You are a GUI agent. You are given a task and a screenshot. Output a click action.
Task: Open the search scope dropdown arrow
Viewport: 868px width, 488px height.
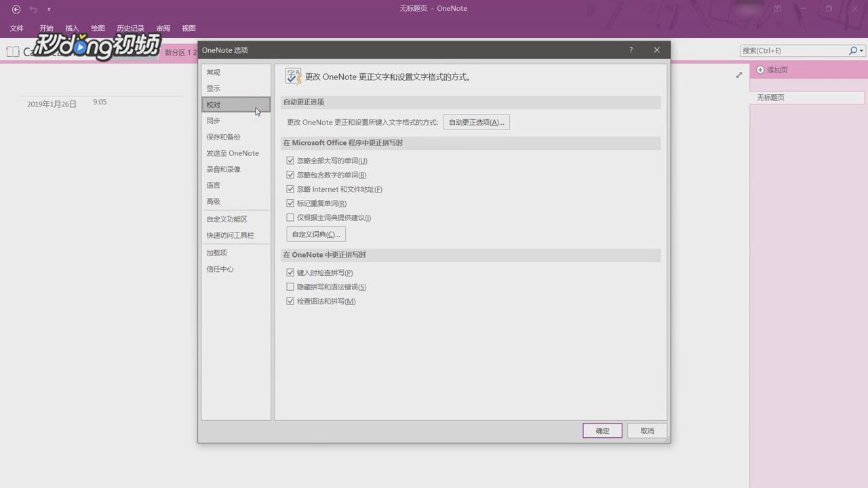(x=861, y=51)
